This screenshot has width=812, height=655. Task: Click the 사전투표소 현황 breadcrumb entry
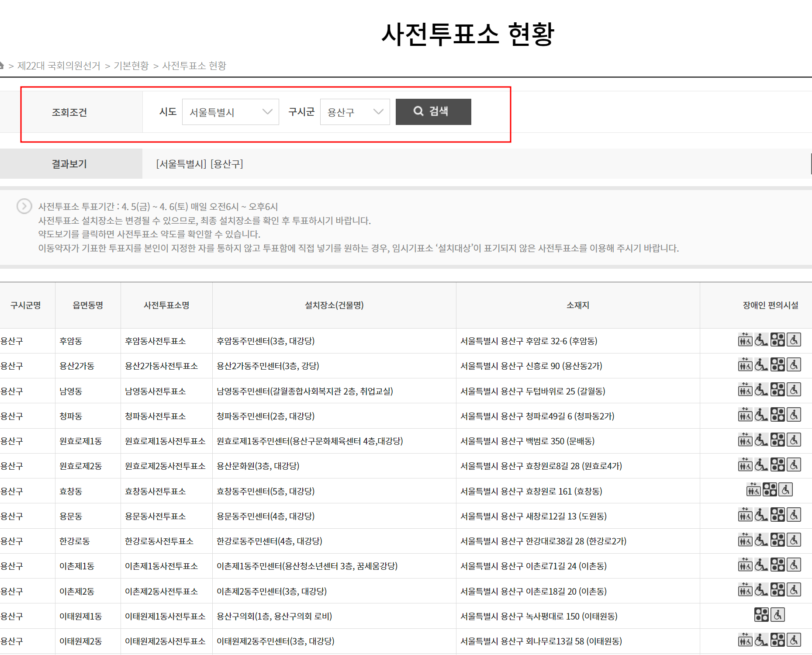point(195,65)
